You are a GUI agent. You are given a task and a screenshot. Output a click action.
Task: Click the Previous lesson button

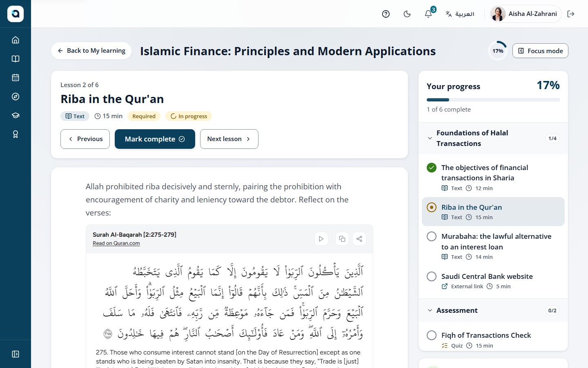point(85,139)
